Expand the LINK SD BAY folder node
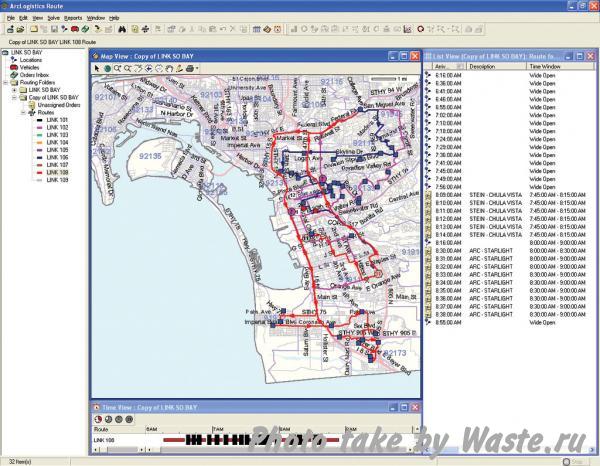600x466 pixels. coord(15,90)
